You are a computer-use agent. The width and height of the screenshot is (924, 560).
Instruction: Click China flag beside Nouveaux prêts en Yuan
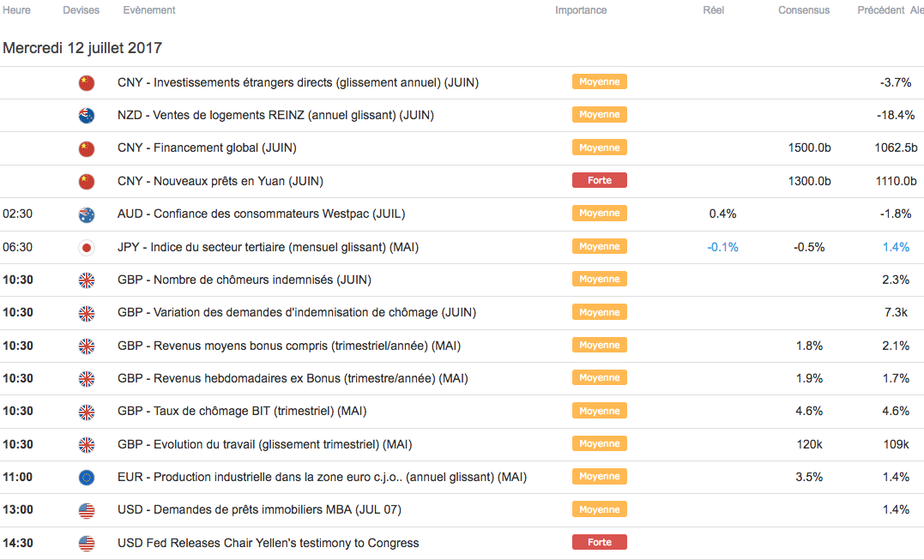click(x=86, y=181)
